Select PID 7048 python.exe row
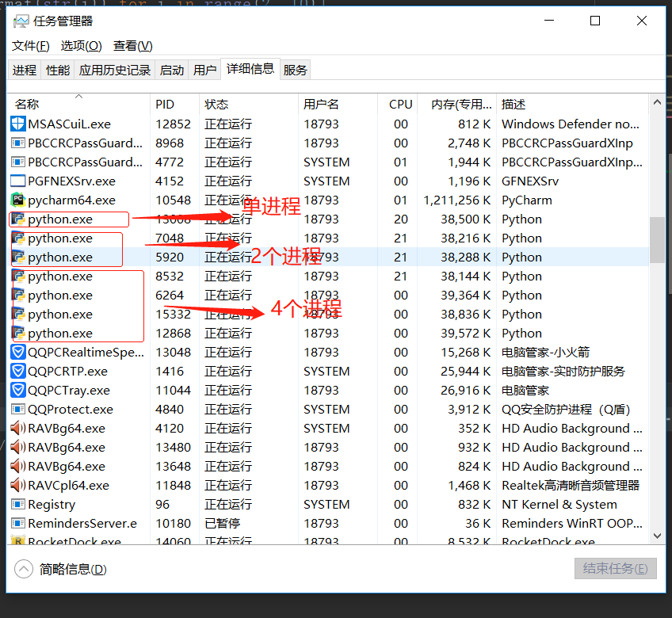 [329, 238]
